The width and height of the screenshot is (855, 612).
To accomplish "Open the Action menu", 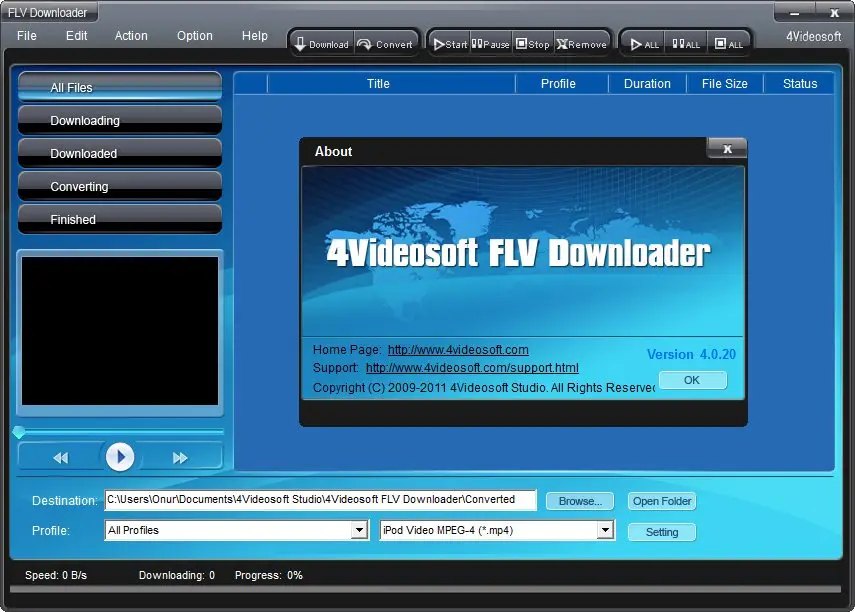I will coord(131,36).
